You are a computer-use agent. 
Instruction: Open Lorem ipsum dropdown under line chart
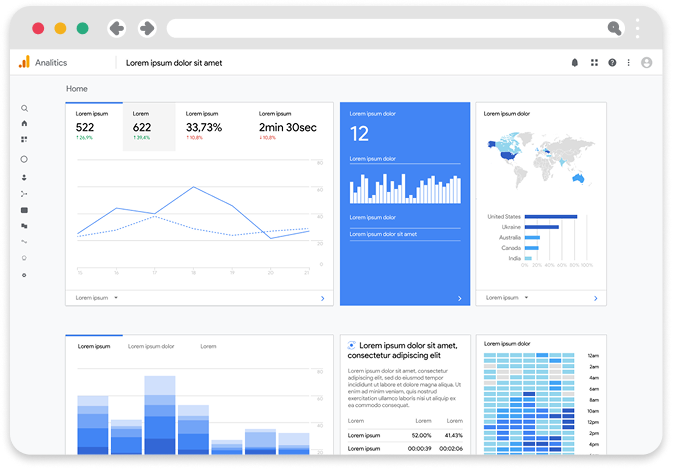tap(97, 298)
